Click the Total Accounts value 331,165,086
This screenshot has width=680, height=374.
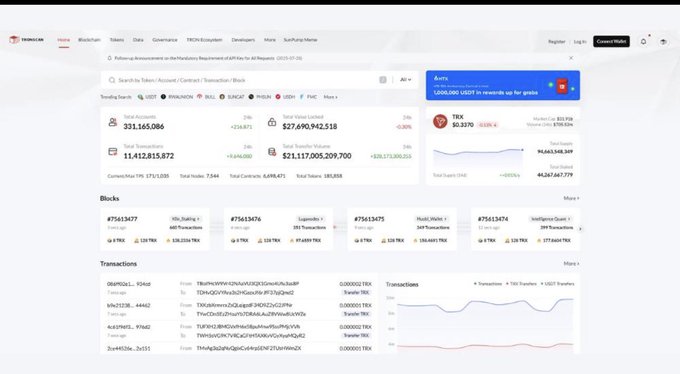[x=144, y=127]
